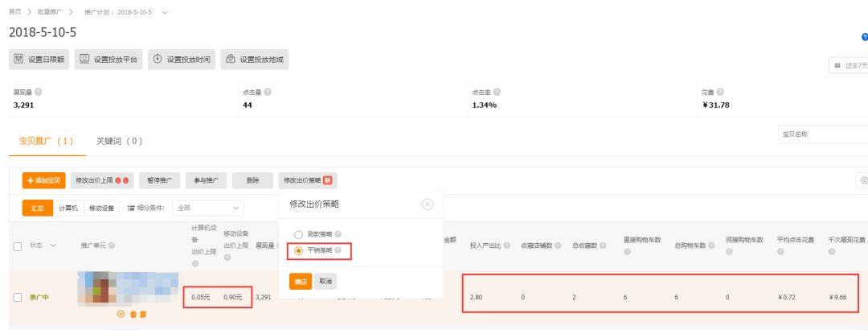This screenshot has height=330, width=868.
Task: Open the 宝贝推广 (1) tab
Action: tap(47, 142)
